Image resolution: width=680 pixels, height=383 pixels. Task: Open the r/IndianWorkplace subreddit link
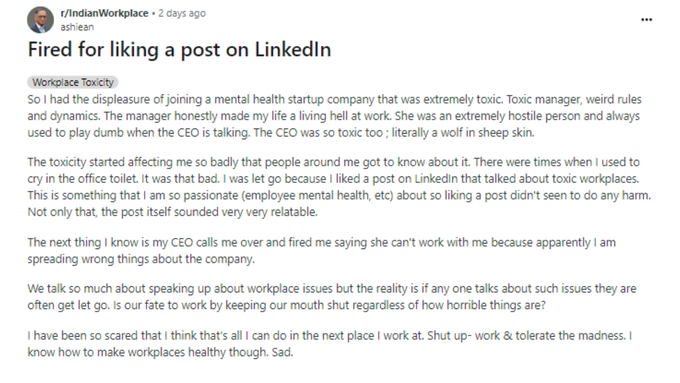coord(104,13)
